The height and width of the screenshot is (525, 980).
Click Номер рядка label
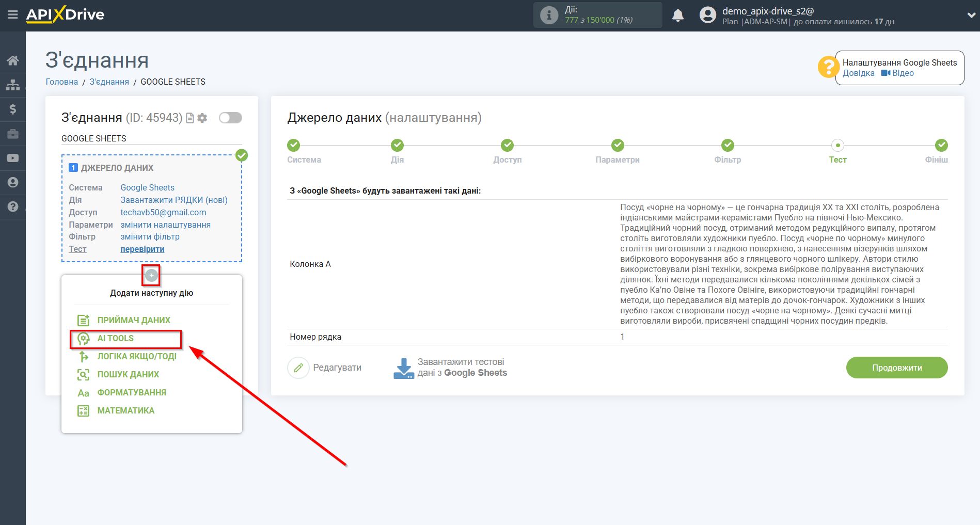[x=315, y=337]
